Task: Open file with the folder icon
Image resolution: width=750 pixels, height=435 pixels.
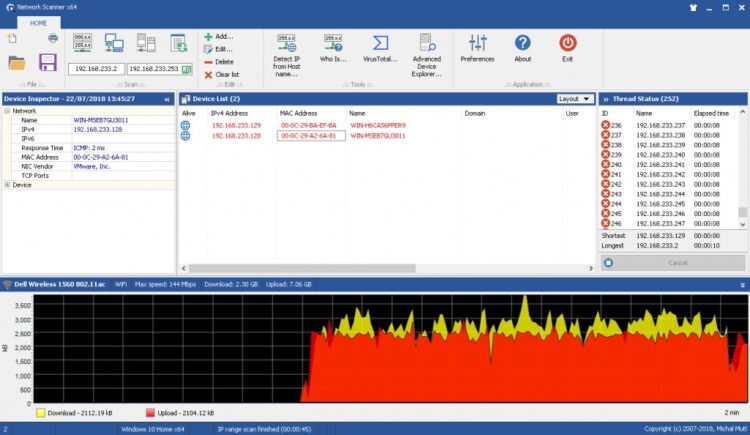Action: (x=17, y=63)
